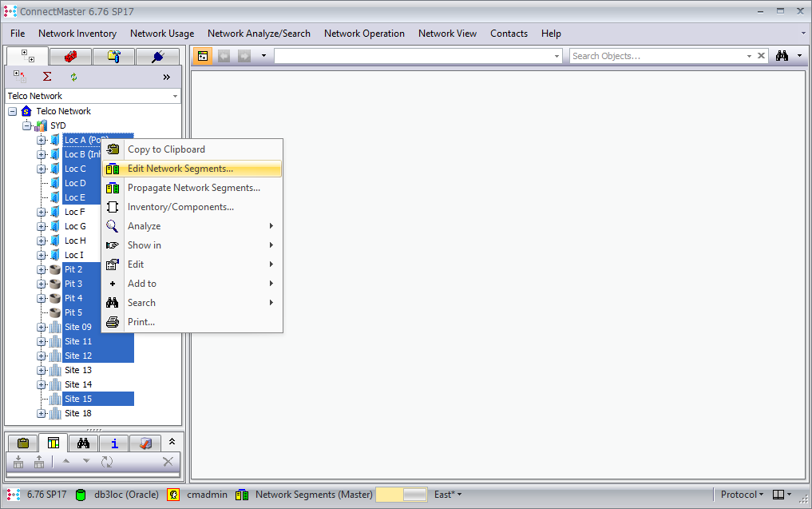Click the navigate forward arrow

[244, 56]
